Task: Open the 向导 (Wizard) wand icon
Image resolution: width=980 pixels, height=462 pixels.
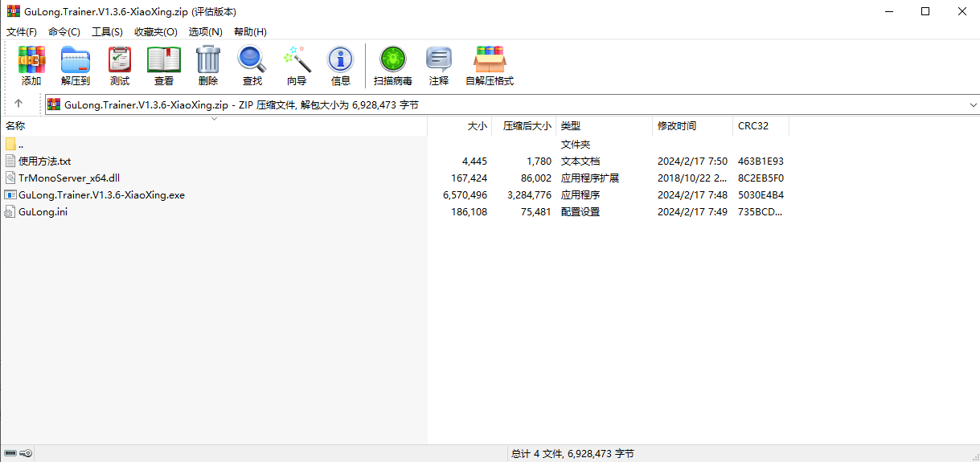Action: (x=297, y=59)
